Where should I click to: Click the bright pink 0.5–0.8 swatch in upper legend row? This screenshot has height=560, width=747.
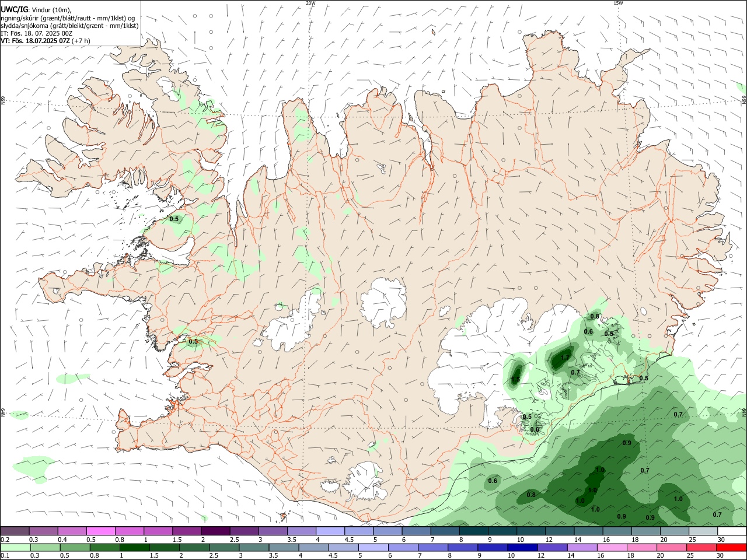click(x=101, y=531)
